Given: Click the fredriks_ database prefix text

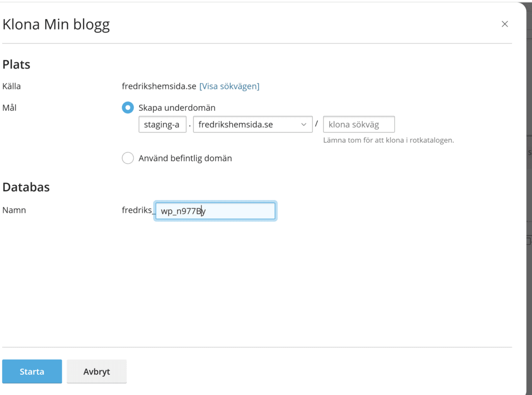Looking at the screenshot, I should [138, 210].
